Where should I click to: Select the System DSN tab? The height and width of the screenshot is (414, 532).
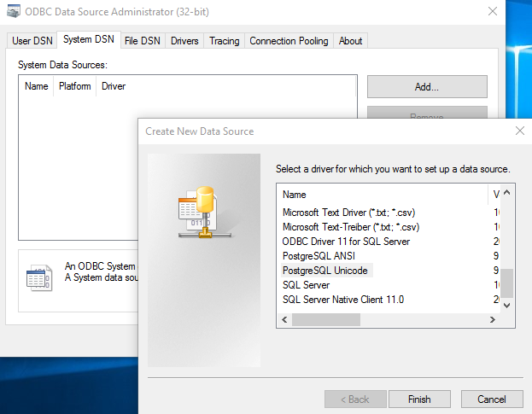pos(89,39)
